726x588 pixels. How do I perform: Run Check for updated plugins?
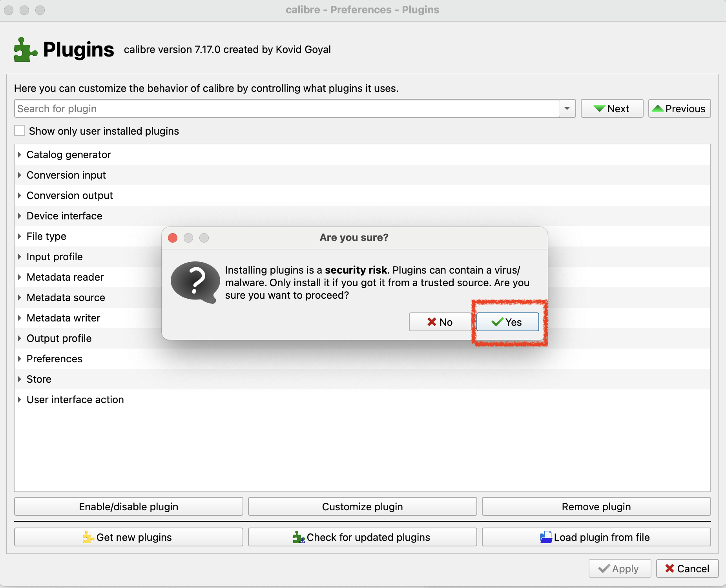coord(363,537)
